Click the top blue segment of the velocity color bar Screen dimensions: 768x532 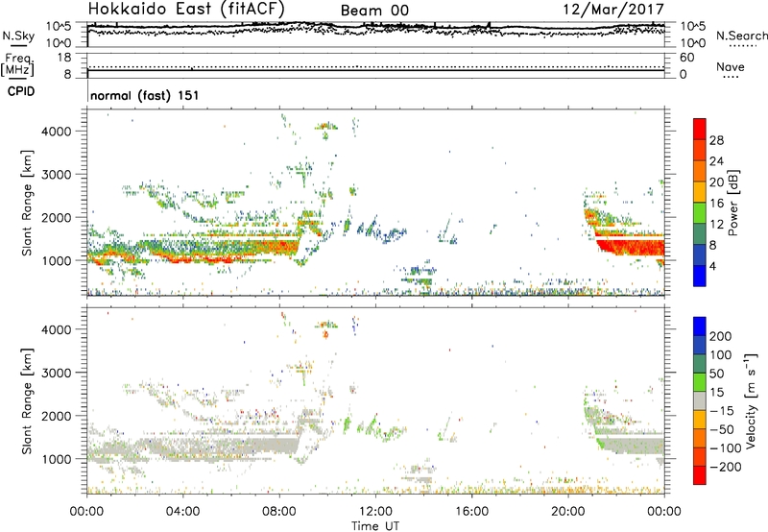700,326
